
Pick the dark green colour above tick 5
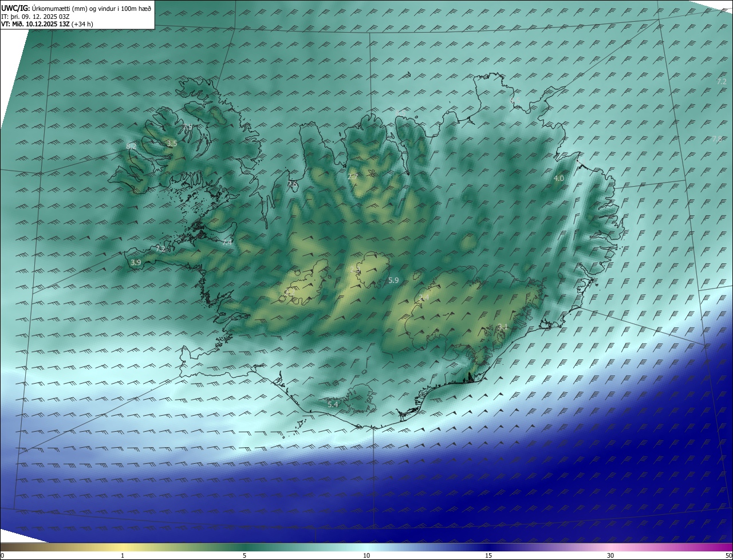coord(245,547)
